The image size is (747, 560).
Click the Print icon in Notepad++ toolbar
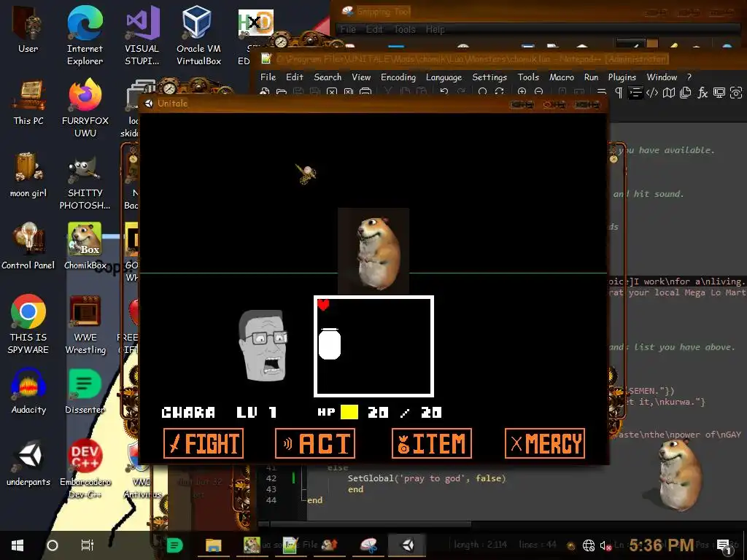pos(365,91)
